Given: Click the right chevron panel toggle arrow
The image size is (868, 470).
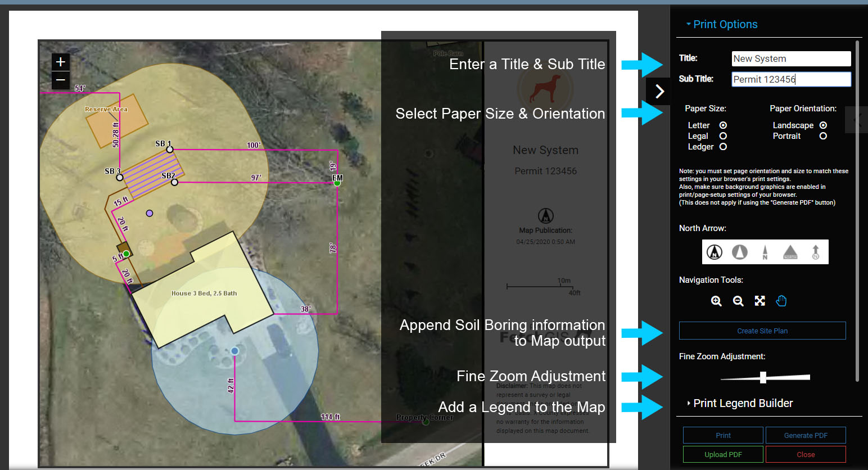Looking at the screenshot, I should 659,91.
